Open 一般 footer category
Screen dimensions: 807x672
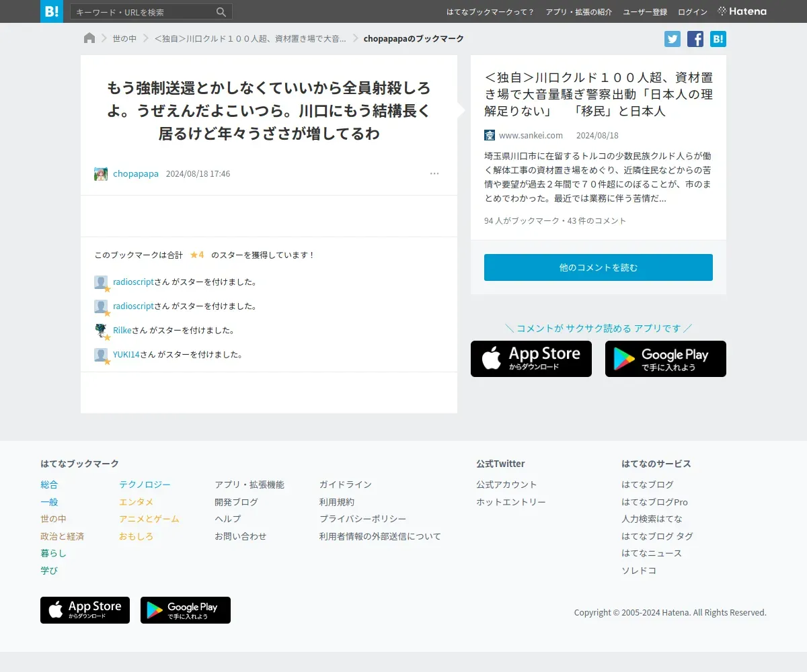click(x=49, y=502)
